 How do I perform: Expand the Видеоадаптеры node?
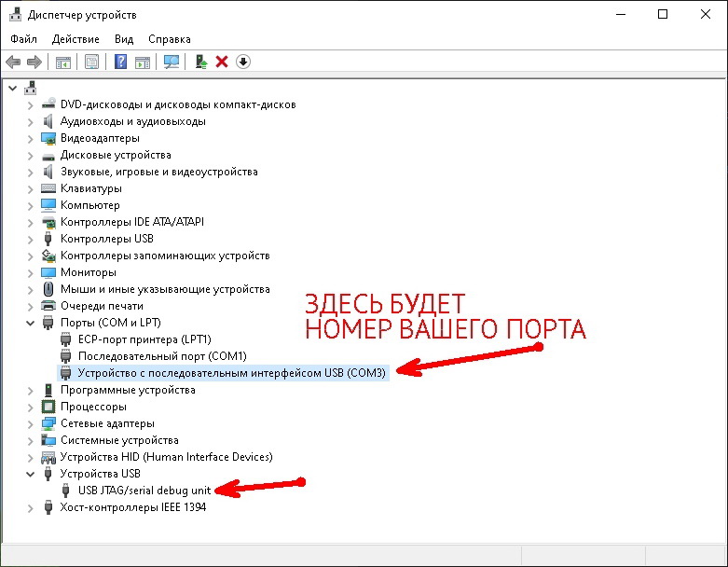pyautogui.click(x=32, y=138)
